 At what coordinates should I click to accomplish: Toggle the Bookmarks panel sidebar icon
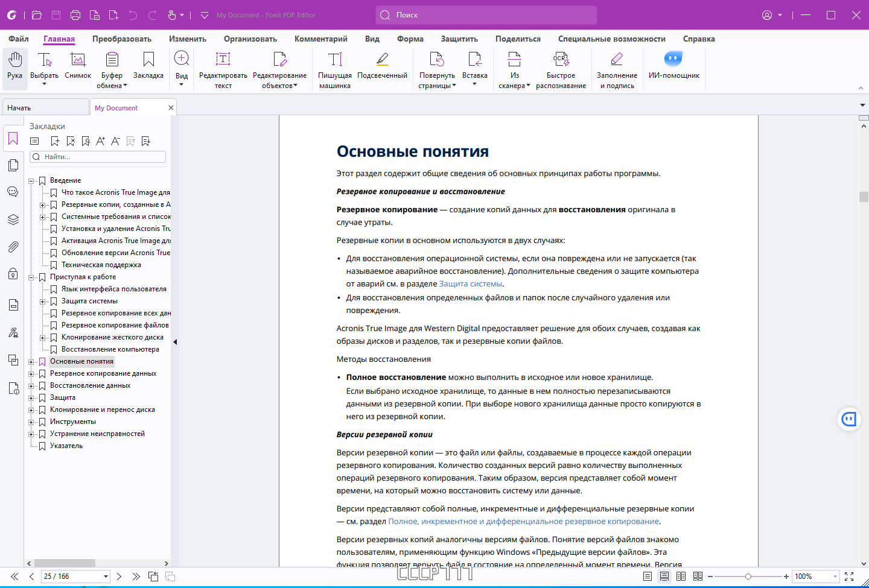coord(13,139)
